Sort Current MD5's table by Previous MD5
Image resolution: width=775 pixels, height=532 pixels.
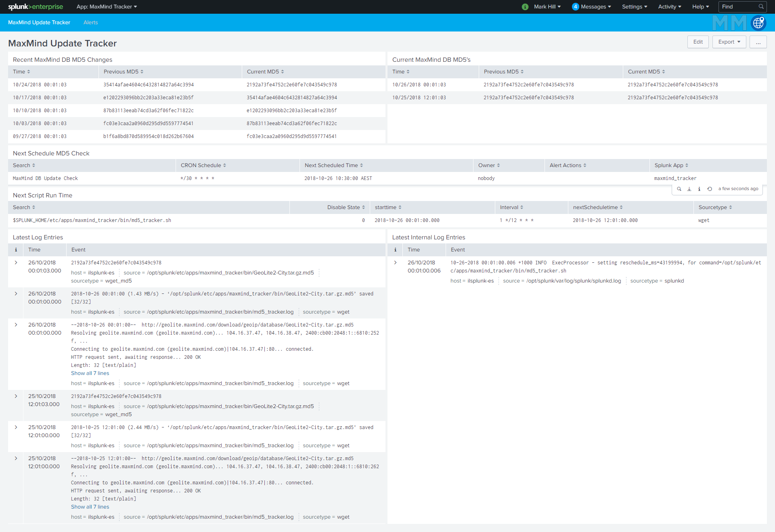(x=504, y=72)
